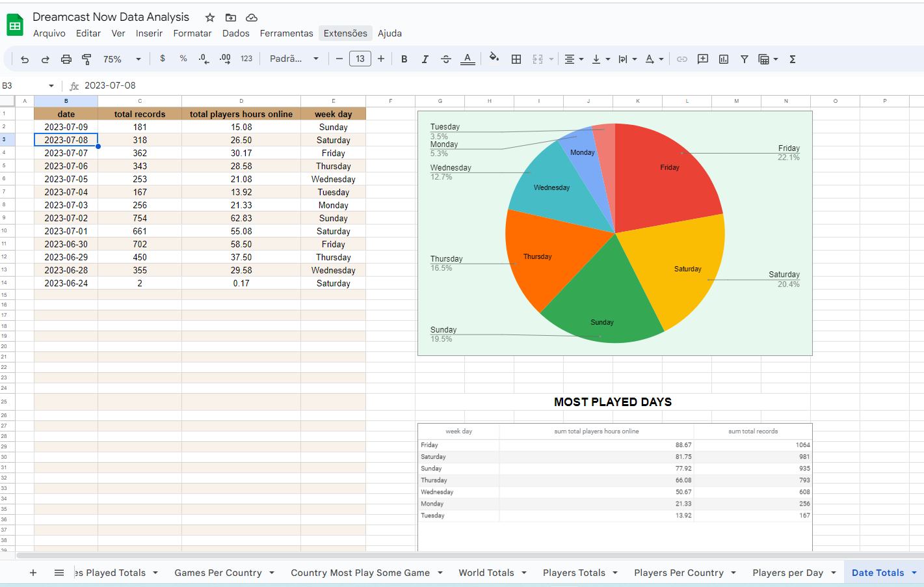Open Date Totals tab dropdown arrow
Viewport: 924px width, 587px height.
(x=914, y=573)
